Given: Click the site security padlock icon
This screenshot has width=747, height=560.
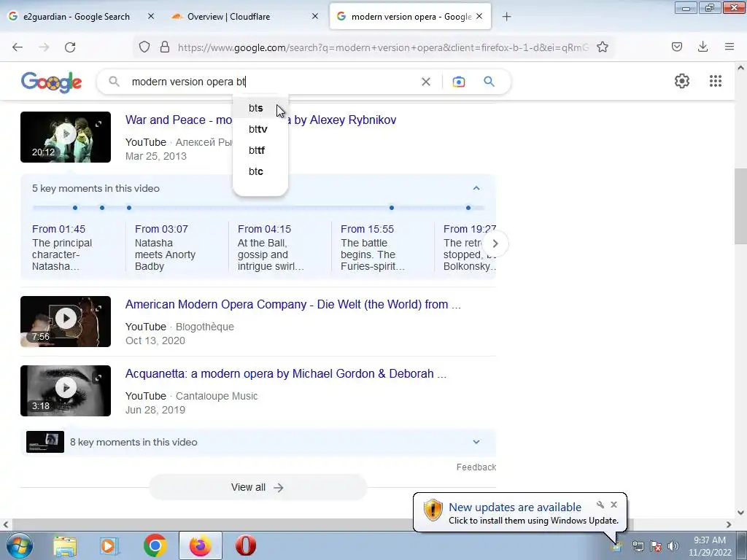Looking at the screenshot, I should coord(165,47).
